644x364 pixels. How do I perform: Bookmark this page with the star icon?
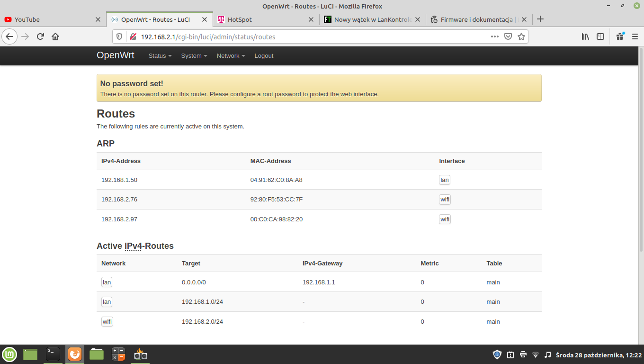[521, 36]
